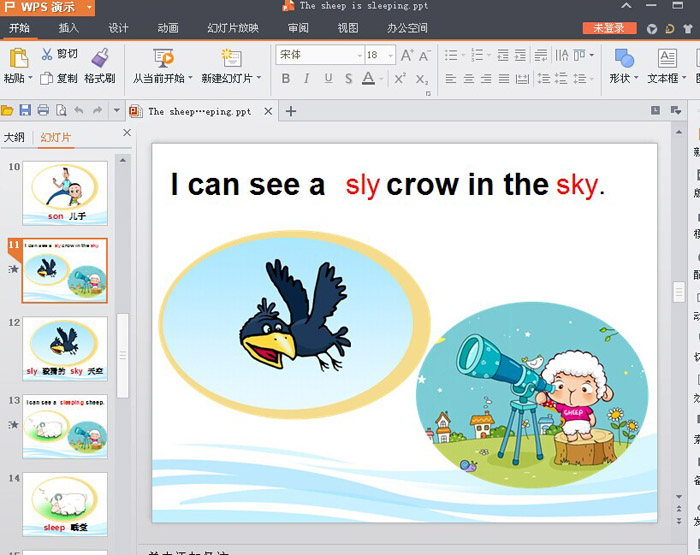Align text to the left
The image size is (700, 555).
pos(451,79)
